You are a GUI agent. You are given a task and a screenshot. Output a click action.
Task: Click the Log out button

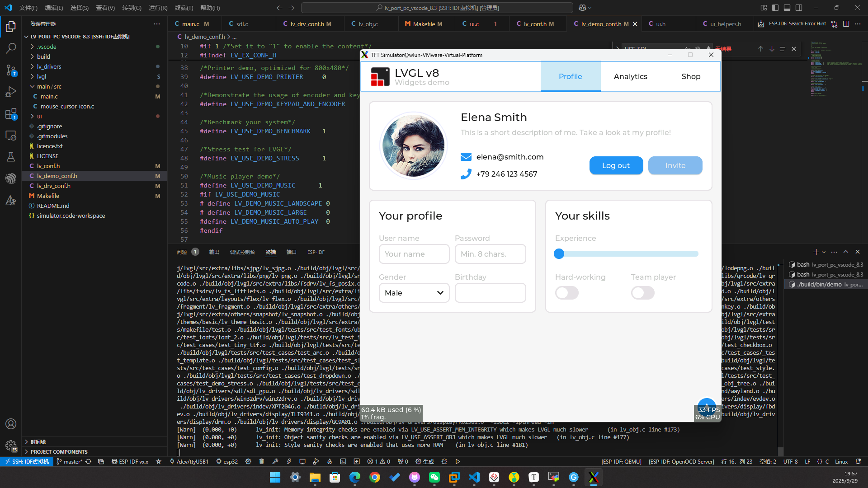616,165
